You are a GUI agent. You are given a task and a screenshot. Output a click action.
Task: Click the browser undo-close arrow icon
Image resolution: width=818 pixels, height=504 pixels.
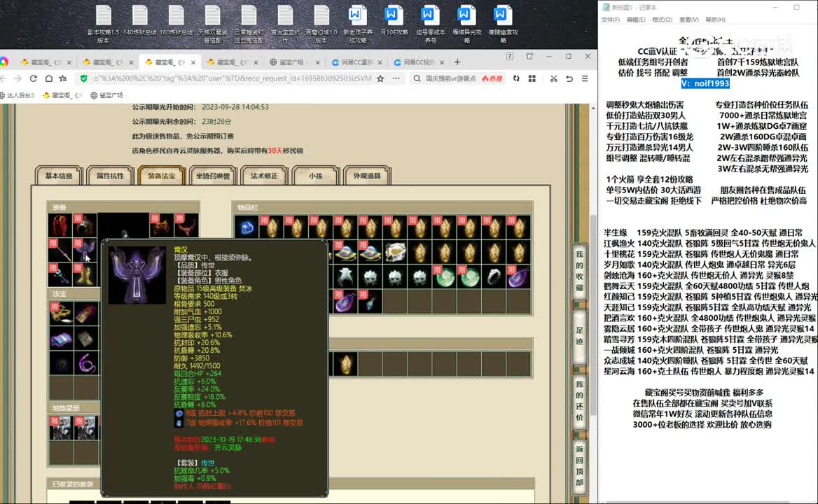(x=569, y=78)
